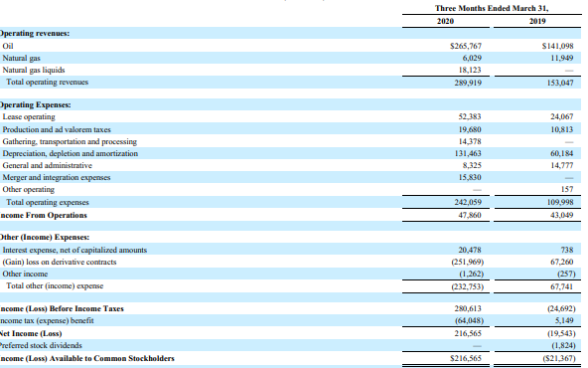588x368 pixels.
Task: Click the Natural gas row label
Action: pos(22,59)
